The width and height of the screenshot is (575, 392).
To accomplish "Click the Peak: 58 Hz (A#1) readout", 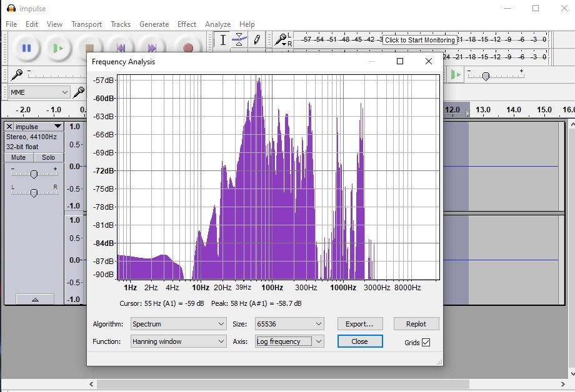I will (x=256, y=303).
